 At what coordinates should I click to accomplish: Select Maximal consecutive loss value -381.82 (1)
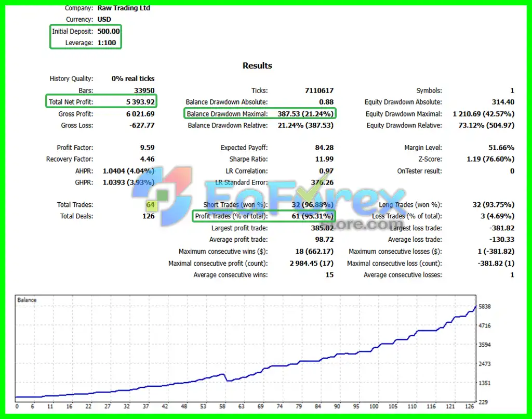click(x=496, y=263)
